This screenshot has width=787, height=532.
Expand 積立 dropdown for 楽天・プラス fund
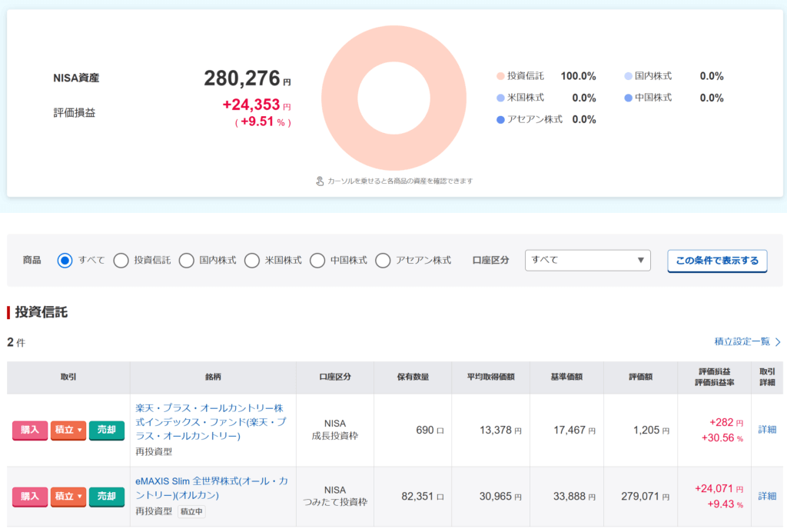click(x=68, y=431)
